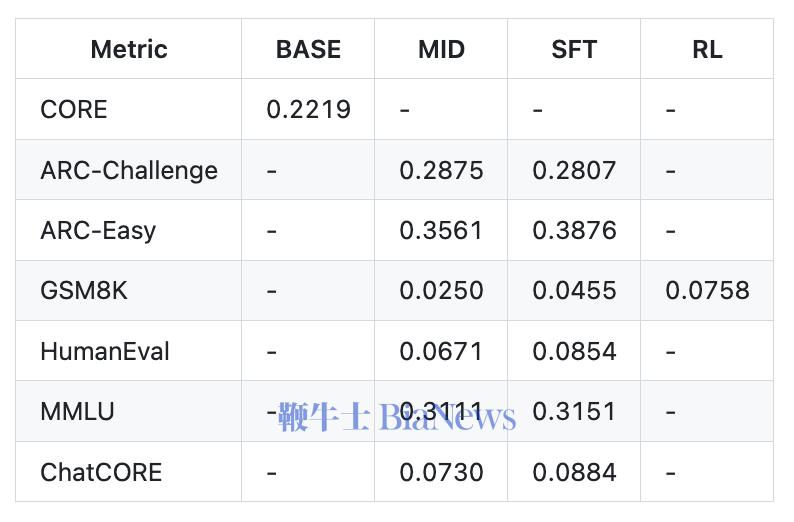Select the ARC-Challenge row label

(129, 170)
